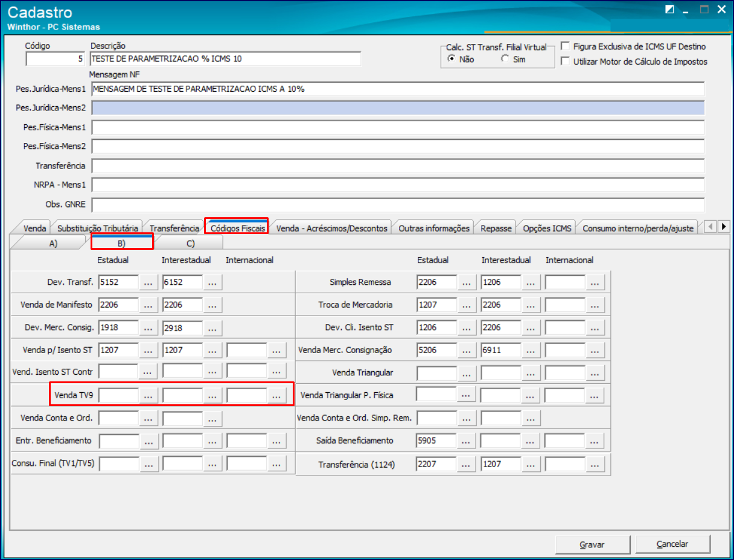Select the Códigos Fiscais tab
The width and height of the screenshot is (734, 560).
point(237,228)
